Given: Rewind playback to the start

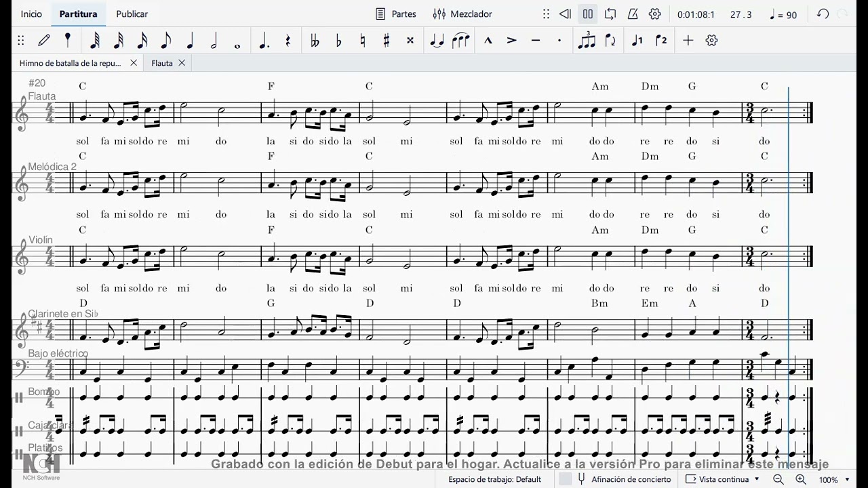Looking at the screenshot, I should click(565, 14).
